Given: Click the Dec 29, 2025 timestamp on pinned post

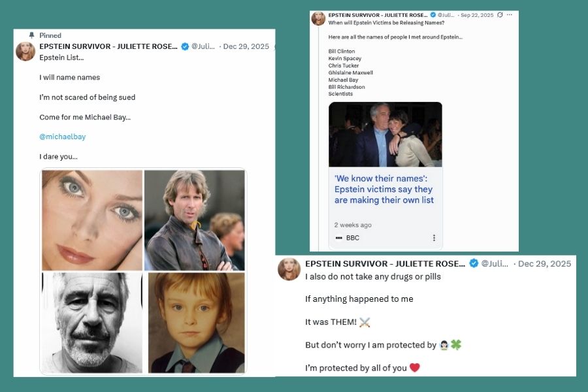Looking at the screenshot, I should click(x=246, y=47).
